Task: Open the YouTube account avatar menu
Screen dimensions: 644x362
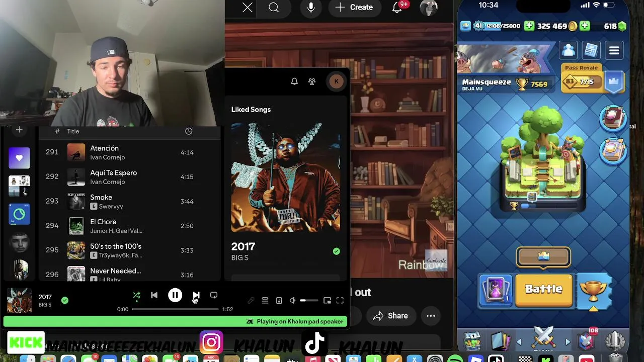Action: 429,7
